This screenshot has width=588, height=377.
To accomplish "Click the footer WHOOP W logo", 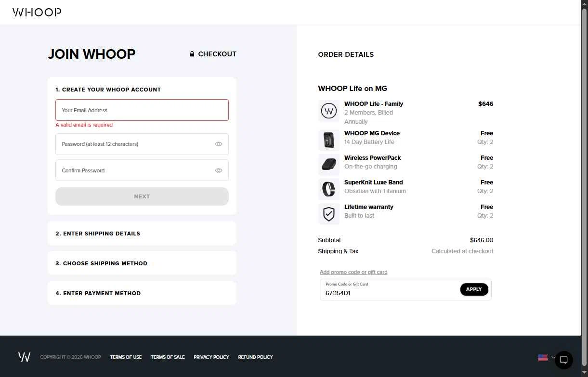I will point(24,357).
